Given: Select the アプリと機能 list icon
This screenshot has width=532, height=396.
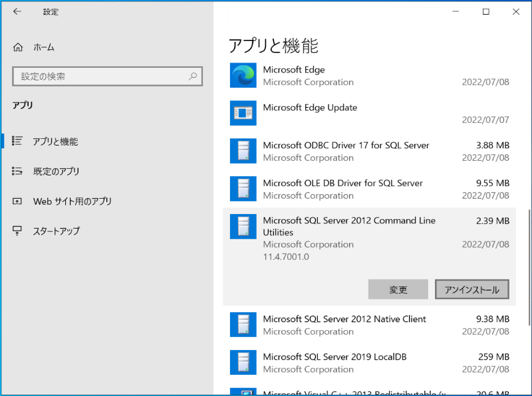Looking at the screenshot, I should click(x=17, y=141).
